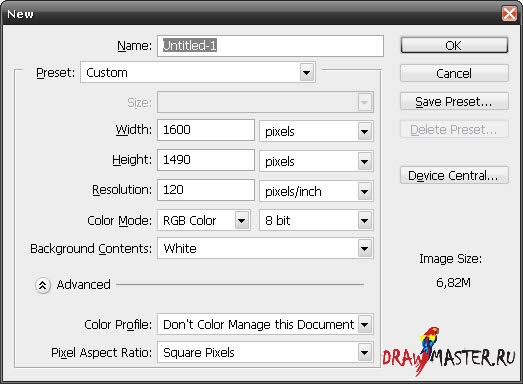Screen dimensions: 523x384
Task: Click the Height field showing 1490
Action: tap(206, 160)
